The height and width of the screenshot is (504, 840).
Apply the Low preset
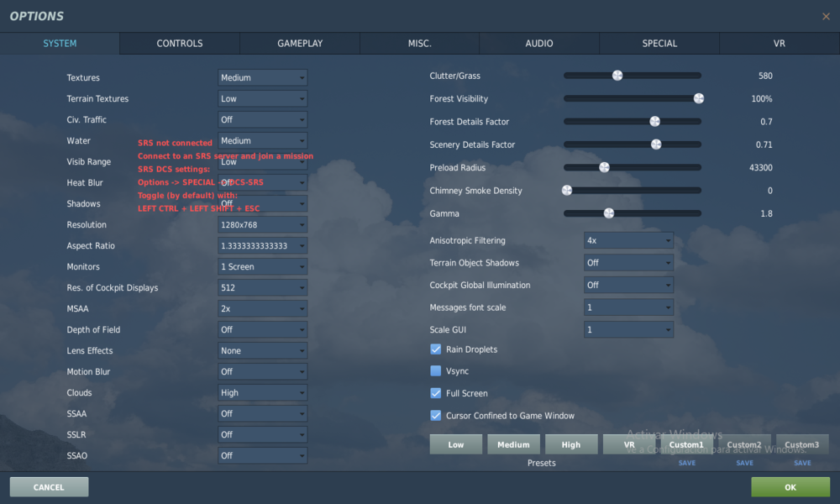(456, 444)
